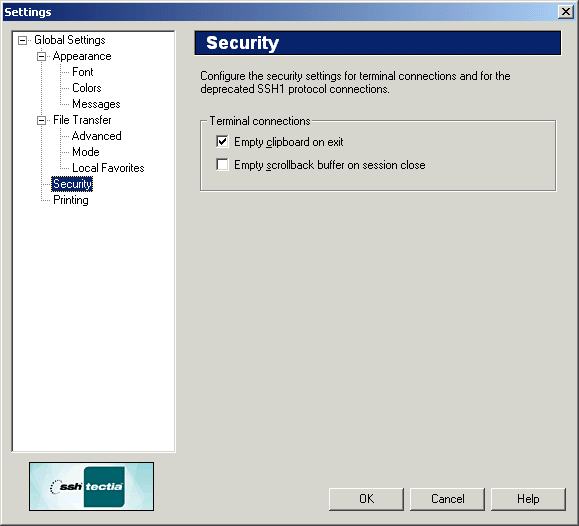Open the Appearance settings page
The height and width of the screenshot is (526, 579).
coord(82,56)
